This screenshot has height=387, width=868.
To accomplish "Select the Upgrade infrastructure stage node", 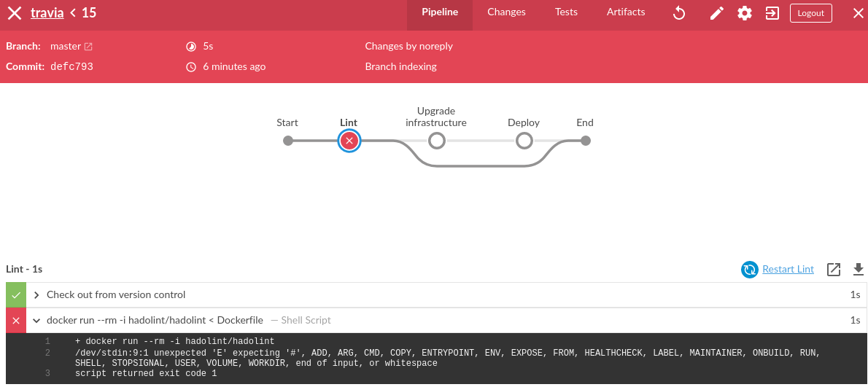I will tap(437, 141).
